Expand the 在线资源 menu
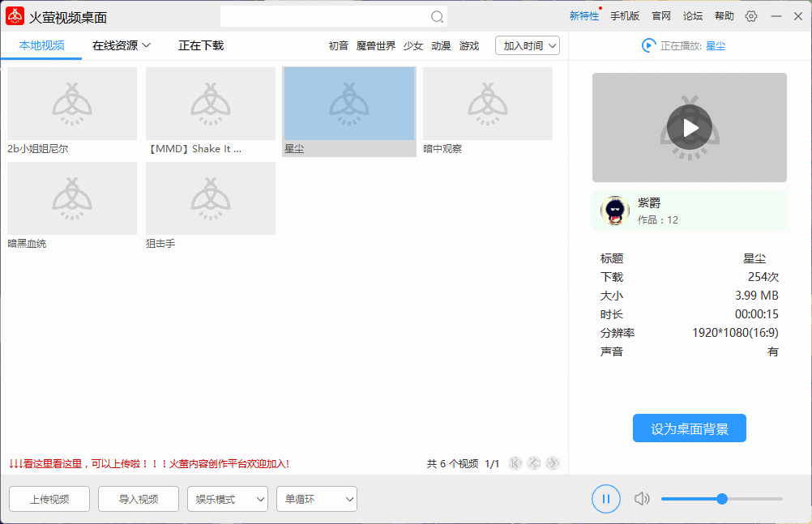Screen dimensions: 812x524 tap(119, 45)
